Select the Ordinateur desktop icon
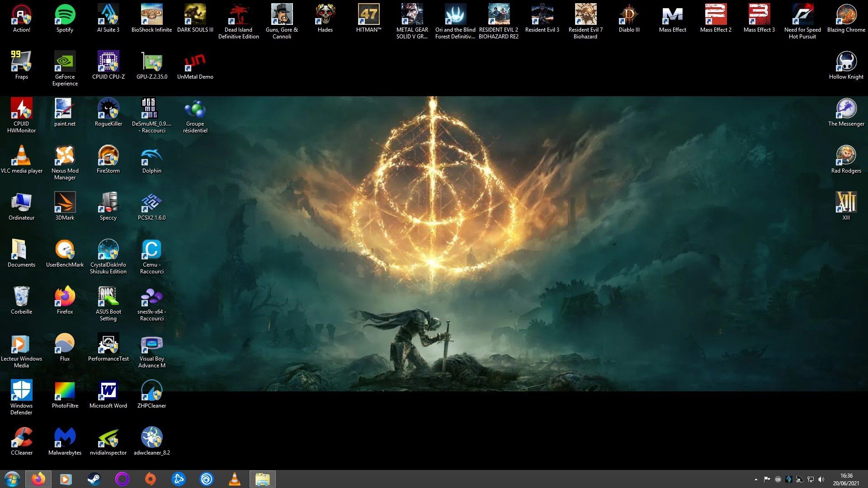 [x=21, y=206]
